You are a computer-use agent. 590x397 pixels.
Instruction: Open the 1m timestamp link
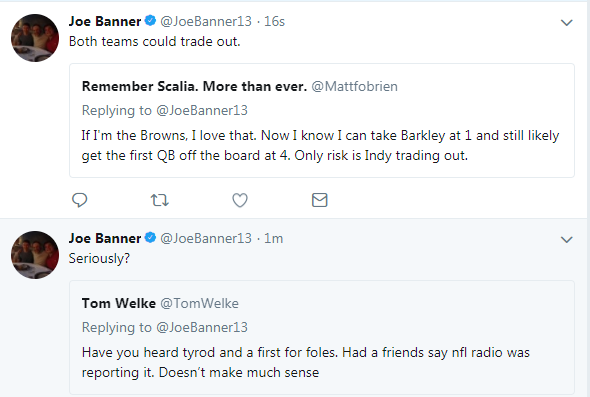pyautogui.click(x=274, y=238)
